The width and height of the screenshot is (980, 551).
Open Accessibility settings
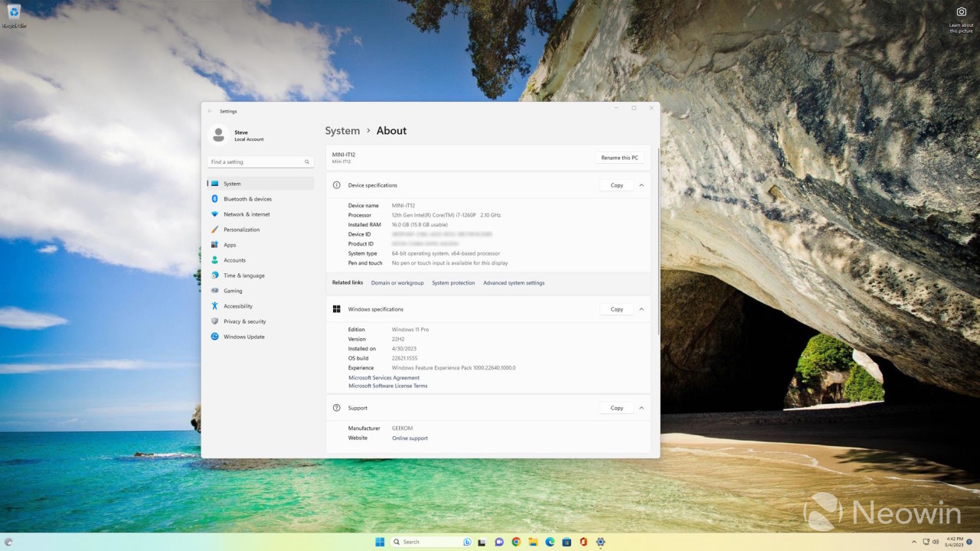(x=260, y=306)
